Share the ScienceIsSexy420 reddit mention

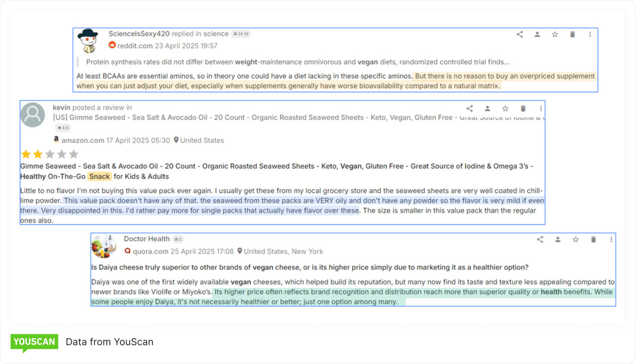[520, 34]
